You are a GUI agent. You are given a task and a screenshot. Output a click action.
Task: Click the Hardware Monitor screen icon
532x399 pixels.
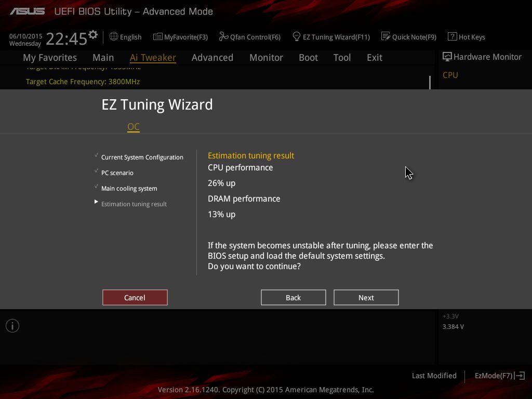[x=447, y=57]
